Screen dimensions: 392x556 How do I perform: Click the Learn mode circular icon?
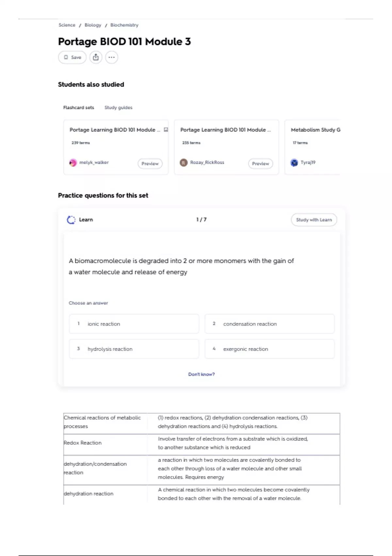pos(71,220)
